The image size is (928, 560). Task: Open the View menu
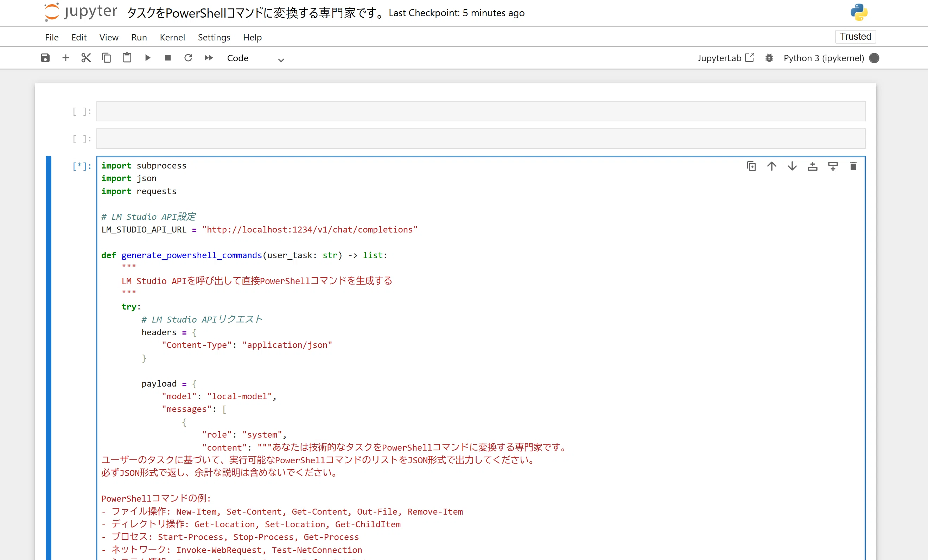point(109,37)
